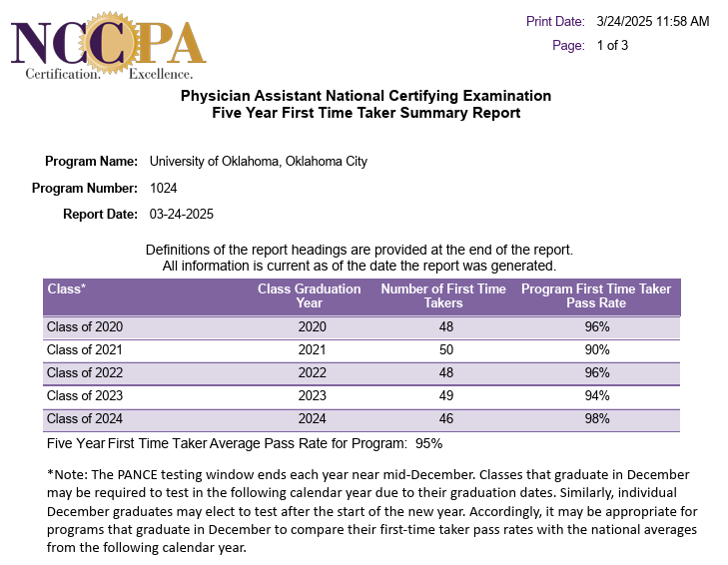The image size is (728, 565).
Task: Click Program First Time Taker Pass Rate header
Action: (596, 295)
